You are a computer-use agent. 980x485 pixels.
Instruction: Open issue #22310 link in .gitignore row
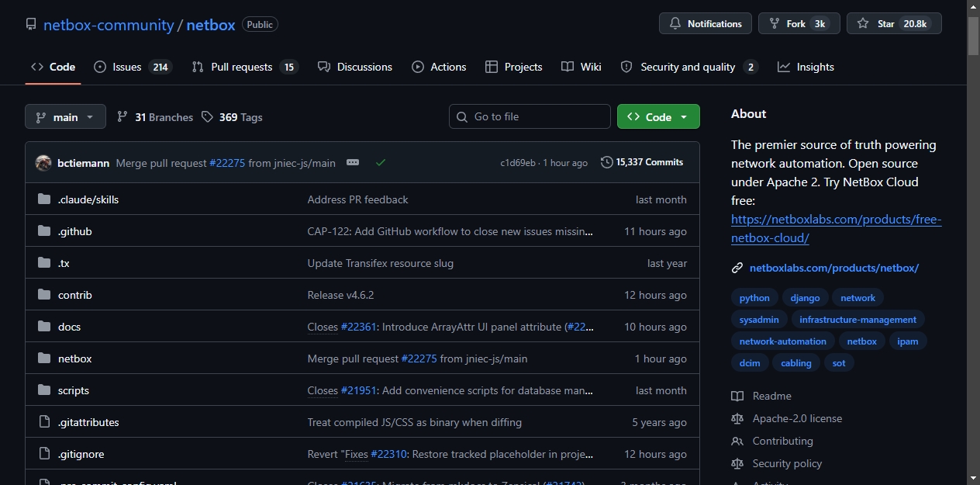[388, 454]
